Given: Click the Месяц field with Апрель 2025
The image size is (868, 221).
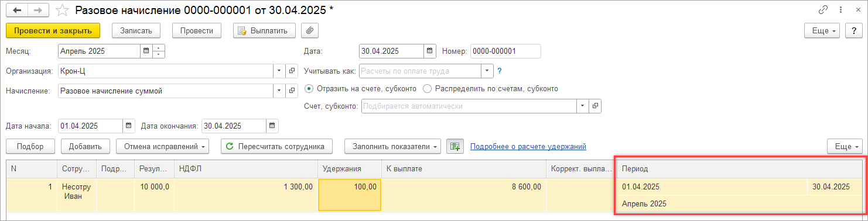Looking at the screenshot, I should click(x=100, y=51).
